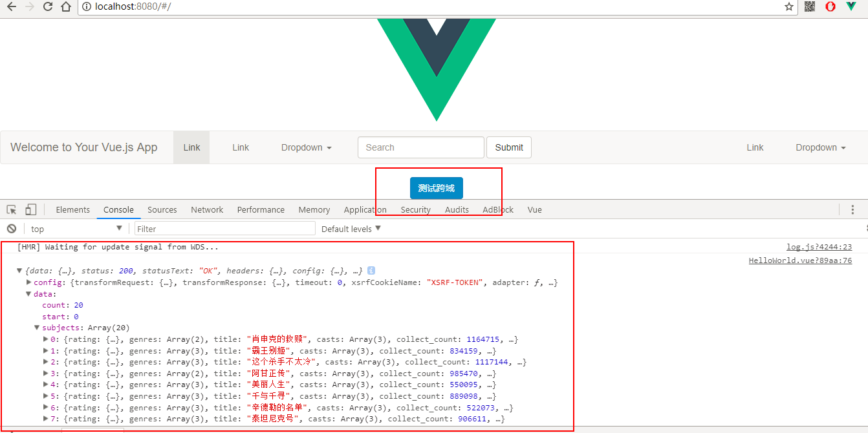Click the count: 20 property
Image resolution: width=868 pixels, height=433 pixels.
(x=63, y=305)
